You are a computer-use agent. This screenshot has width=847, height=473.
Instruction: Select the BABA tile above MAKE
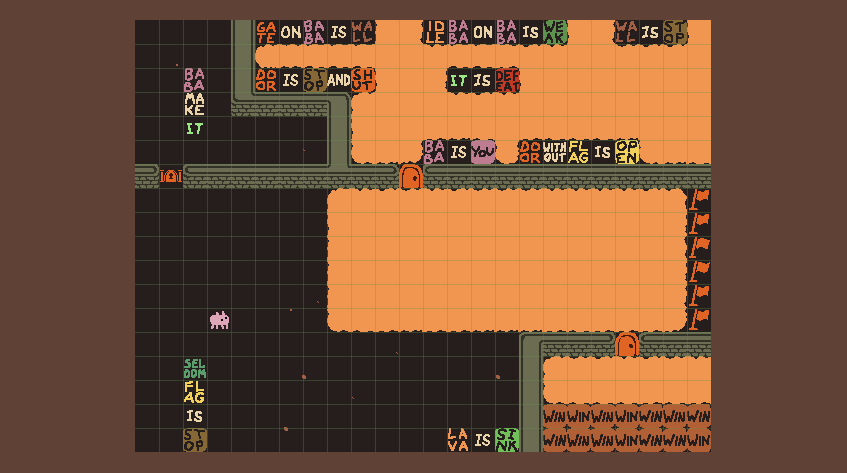tap(194, 79)
